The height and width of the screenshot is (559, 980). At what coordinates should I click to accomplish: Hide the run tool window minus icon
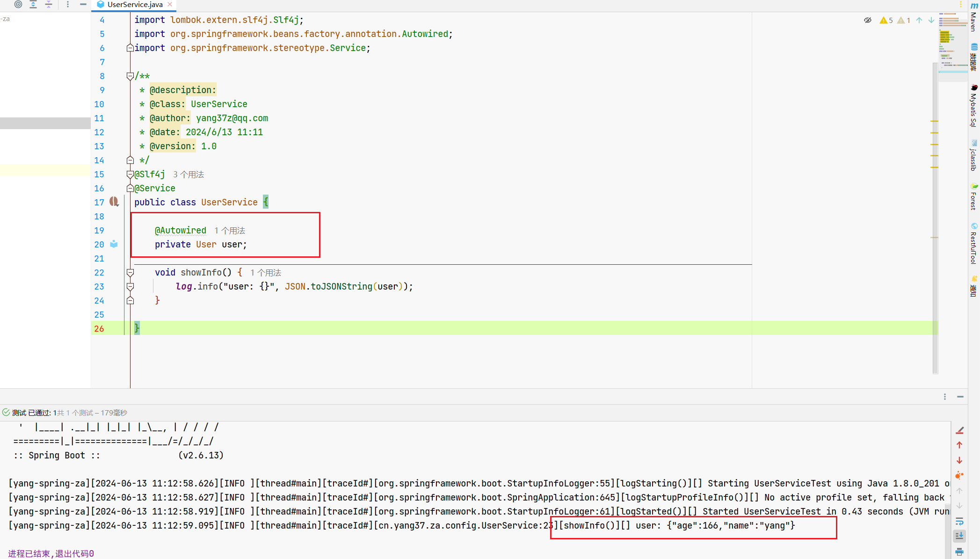pos(960,397)
